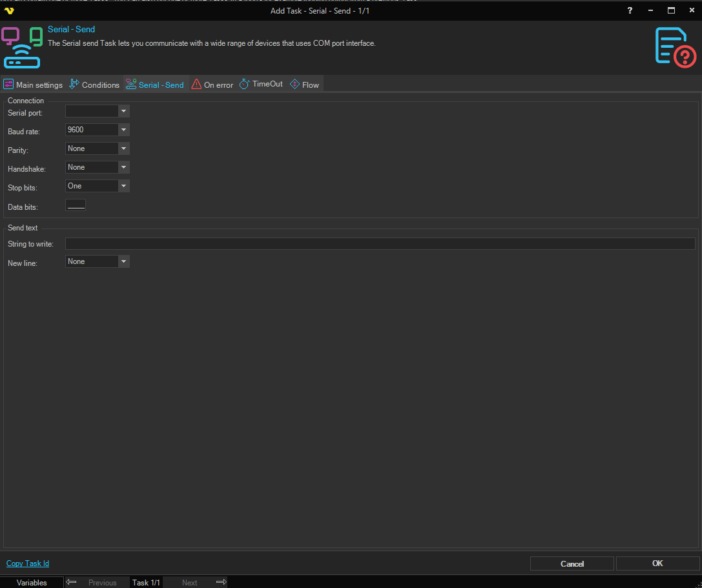Switch to the Conditions tab
This screenshot has width=702, height=588.
click(x=94, y=85)
